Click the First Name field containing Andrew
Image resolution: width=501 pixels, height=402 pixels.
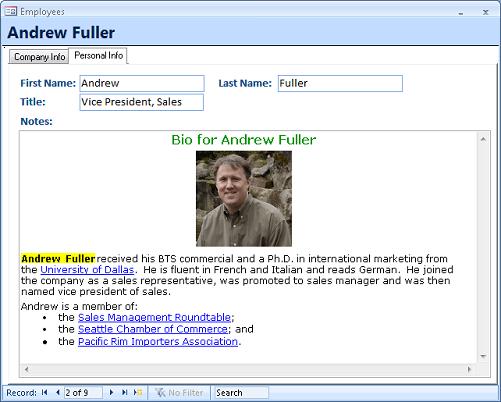coord(142,83)
